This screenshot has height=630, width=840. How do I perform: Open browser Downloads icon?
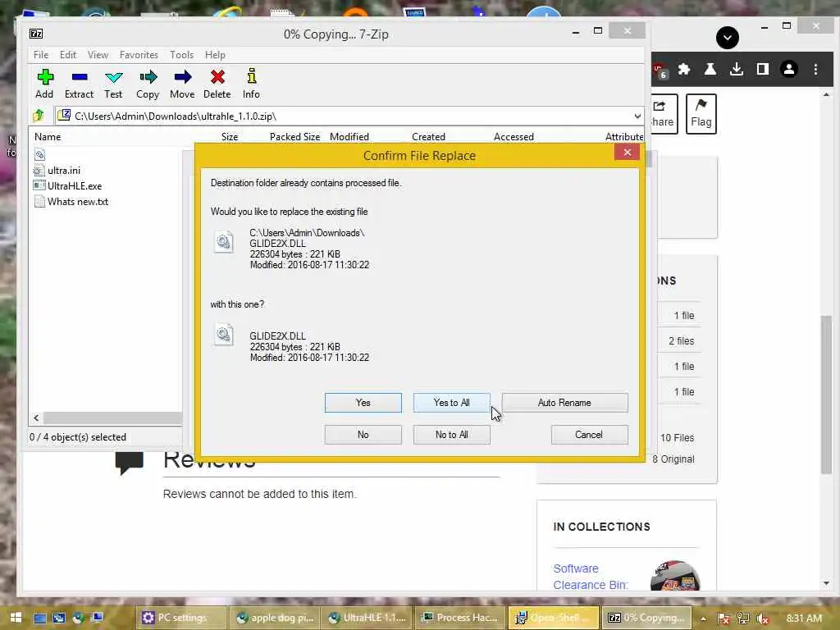coord(736,69)
